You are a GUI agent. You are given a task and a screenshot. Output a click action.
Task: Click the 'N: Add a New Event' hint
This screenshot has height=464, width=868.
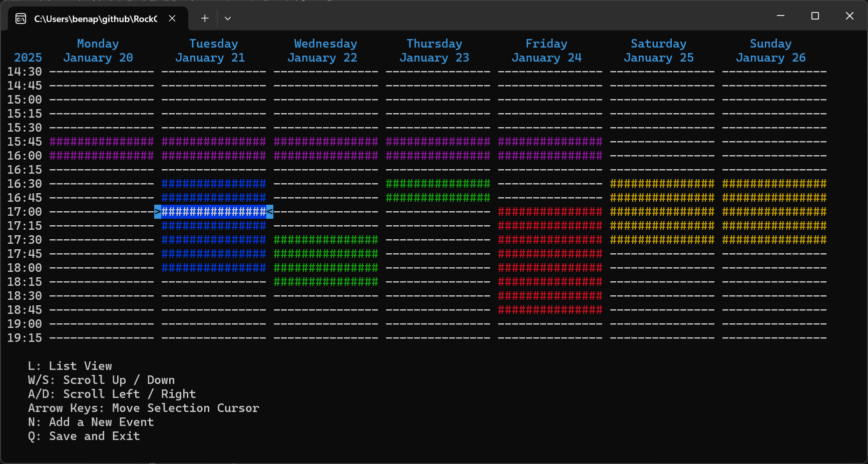coord(91,422)
